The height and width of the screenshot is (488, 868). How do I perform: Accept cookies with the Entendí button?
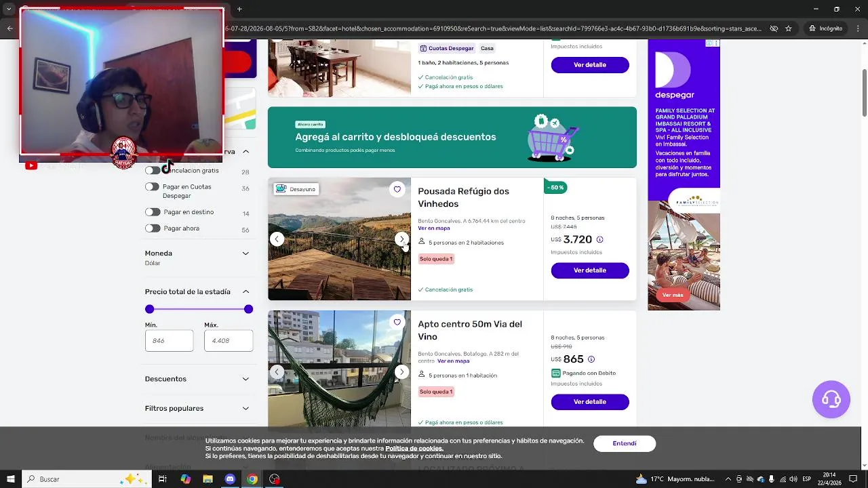click(x=625, y=443)
